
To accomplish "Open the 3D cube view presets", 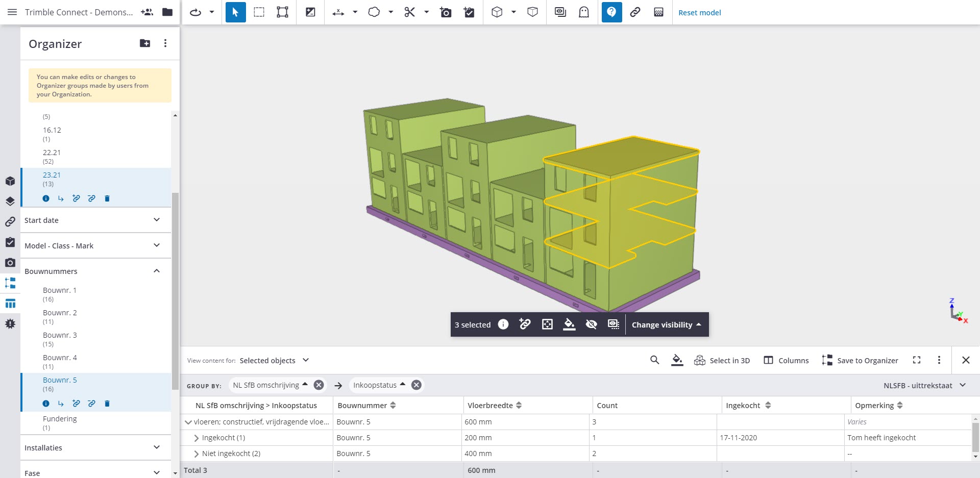I will pos(497,12).
